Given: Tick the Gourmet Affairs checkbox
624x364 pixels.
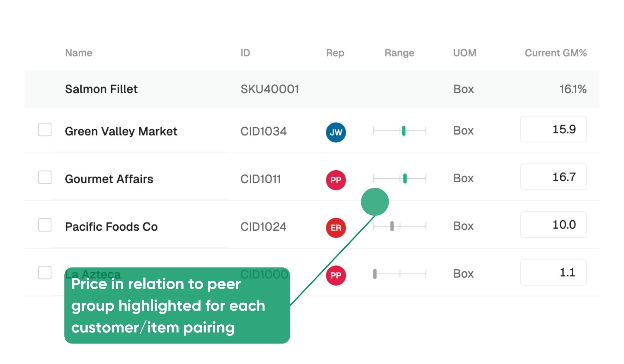Looking at the screenshot, I should coord(45,177).
